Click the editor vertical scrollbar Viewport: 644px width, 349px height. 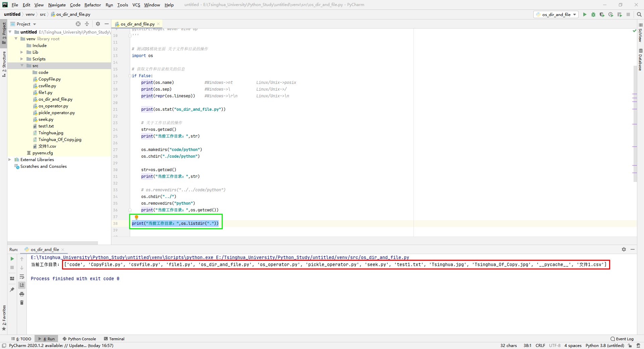[635, 124]
